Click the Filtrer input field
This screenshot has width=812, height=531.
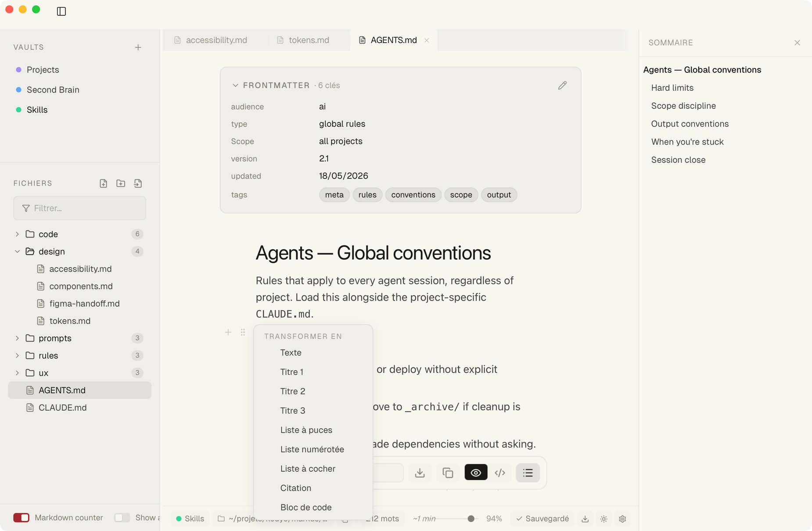(x=79, y=208)
